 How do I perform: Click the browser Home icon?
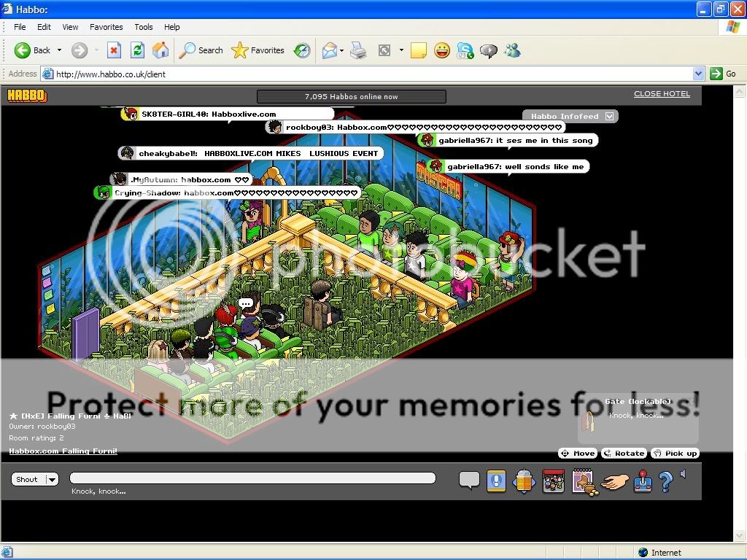pyautogui.click(x=160, y=50)
